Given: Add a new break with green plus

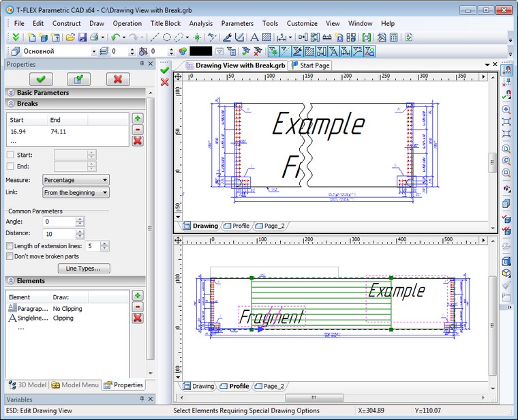Looking at the screenshot, I should [x=137, y=119].
